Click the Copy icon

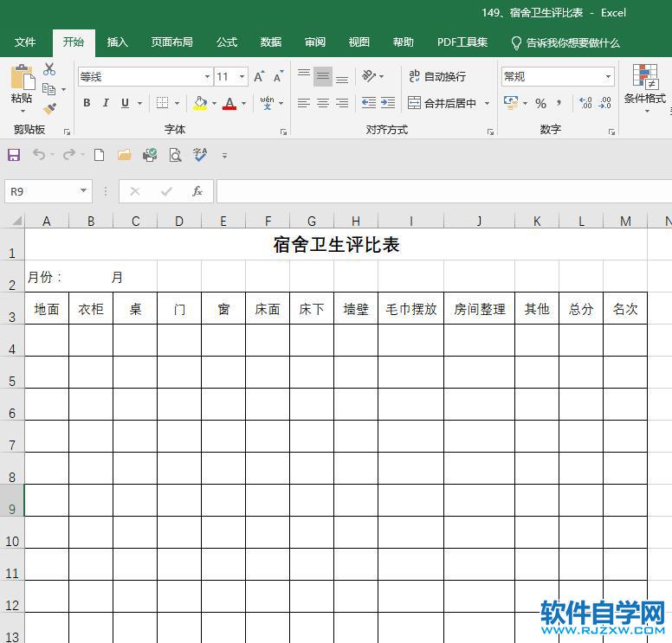point(48,89)
